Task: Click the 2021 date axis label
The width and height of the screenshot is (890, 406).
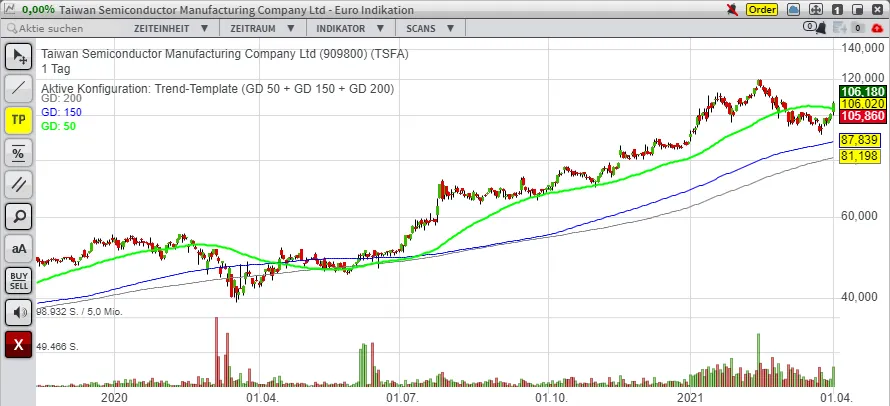Action: tap(692, 397)
